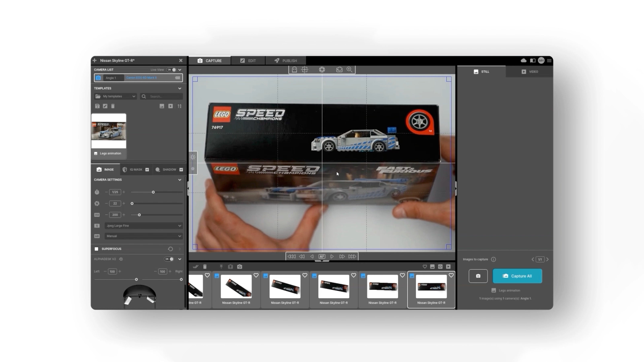Open the My templates folder dropdown
This screenshot has width=644, height=362.
click(116, 97)
